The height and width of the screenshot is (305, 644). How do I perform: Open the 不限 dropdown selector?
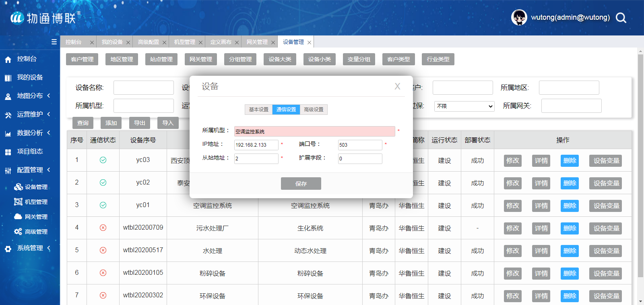pos(464,106)
